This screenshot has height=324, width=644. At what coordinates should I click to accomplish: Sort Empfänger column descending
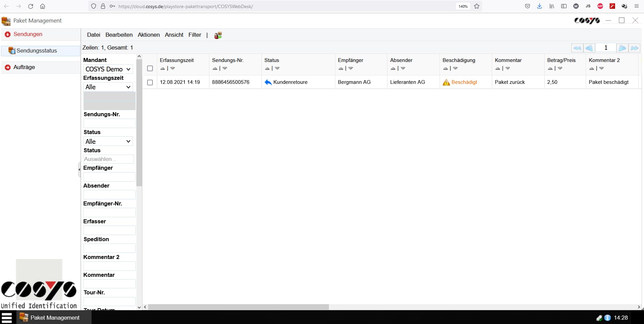click(351, 68)
